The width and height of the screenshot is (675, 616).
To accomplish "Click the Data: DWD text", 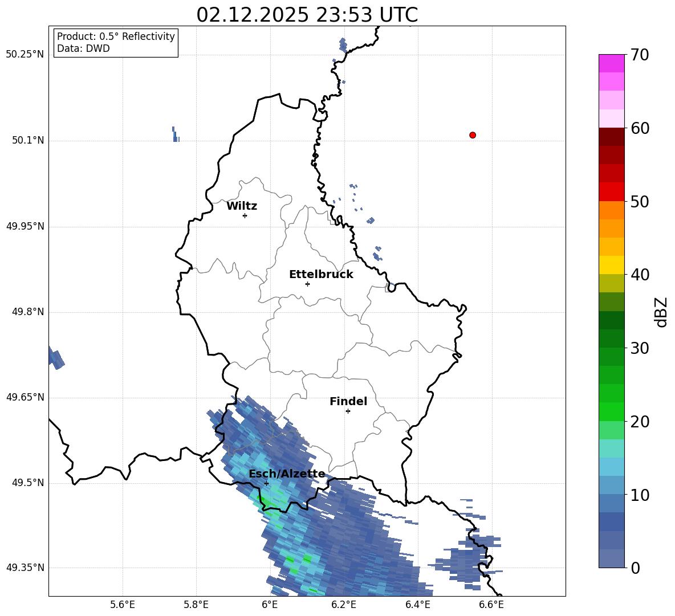I will 83,48.
